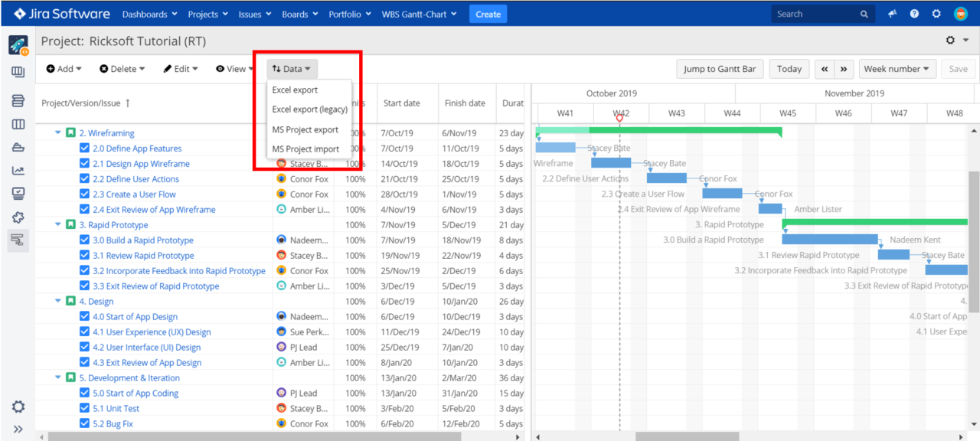Choose Excel export (legacy) option
The image size is (980, 441).
(x=309, y=109)
